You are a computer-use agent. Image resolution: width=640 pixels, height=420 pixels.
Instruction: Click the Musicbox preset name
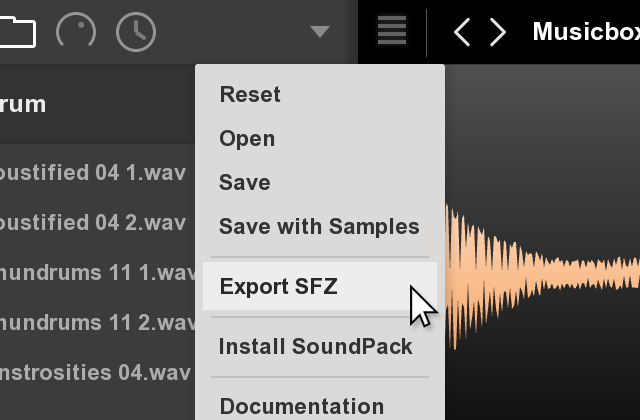586,31
